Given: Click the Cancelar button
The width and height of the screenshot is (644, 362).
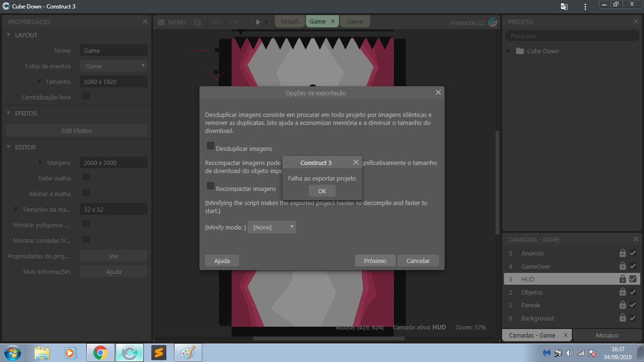Looking at the screenshot, I should (x=418, y=261).
